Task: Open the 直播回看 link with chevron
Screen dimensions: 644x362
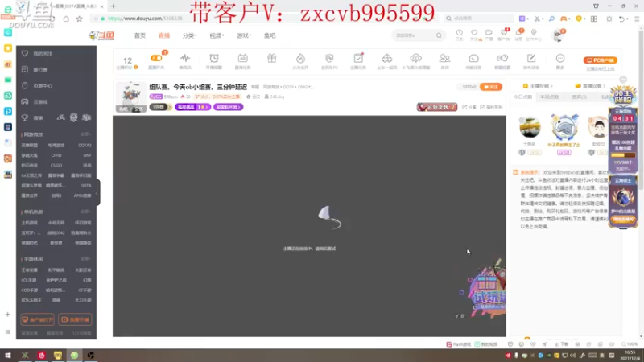Action: pyautogui.click(x=590, y=86)
